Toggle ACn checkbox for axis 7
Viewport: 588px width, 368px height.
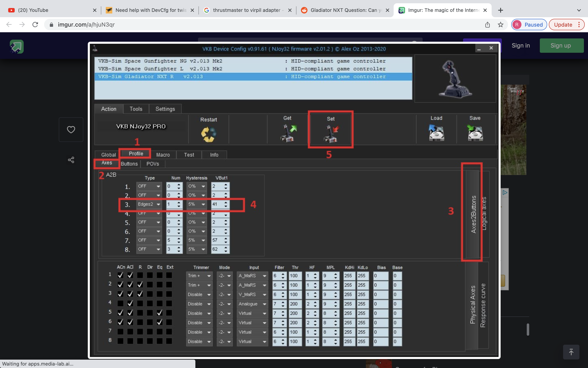click(x=120, y=332)
